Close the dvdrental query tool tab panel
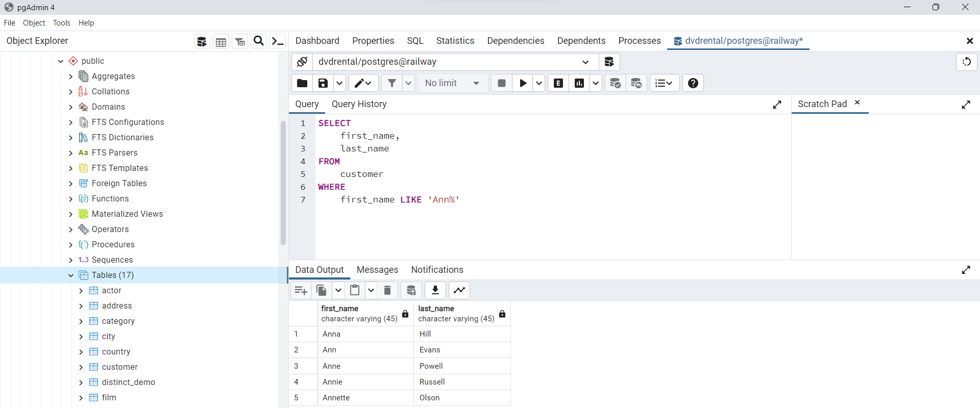 (x=970, y=41)
